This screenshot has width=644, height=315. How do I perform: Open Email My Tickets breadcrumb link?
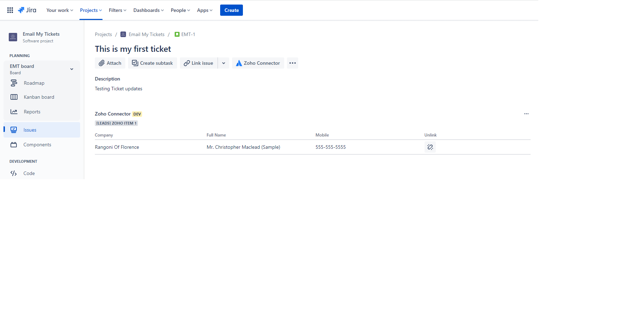[x=146, y=34]
